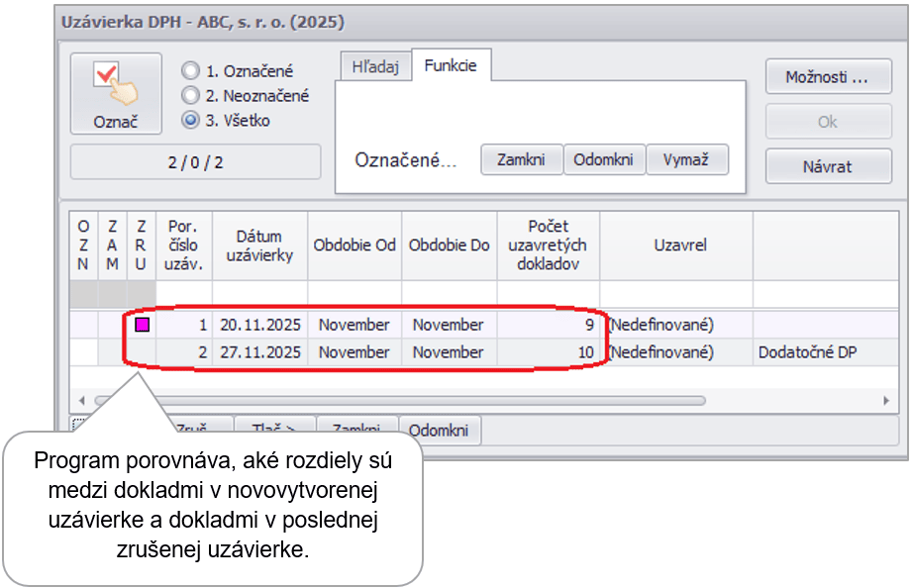911x588 pixels.
Task: Open the Možnosti options menu
Action: coord(826,77)
